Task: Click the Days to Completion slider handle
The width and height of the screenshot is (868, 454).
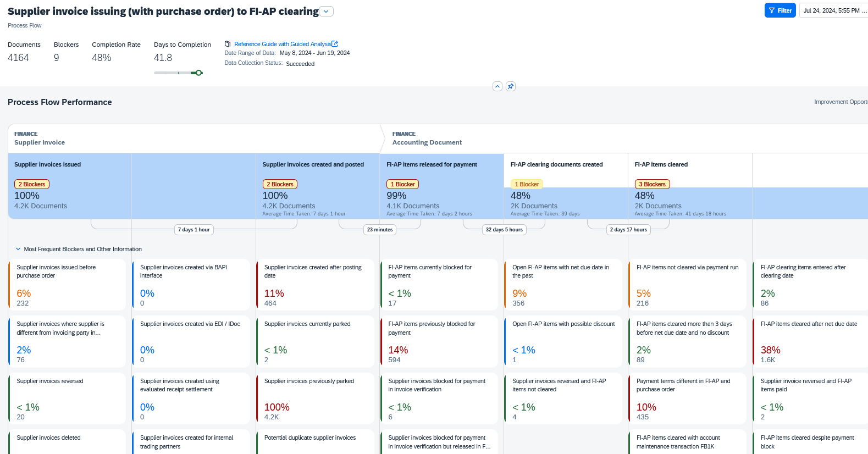Action: (x=199, y=73)
